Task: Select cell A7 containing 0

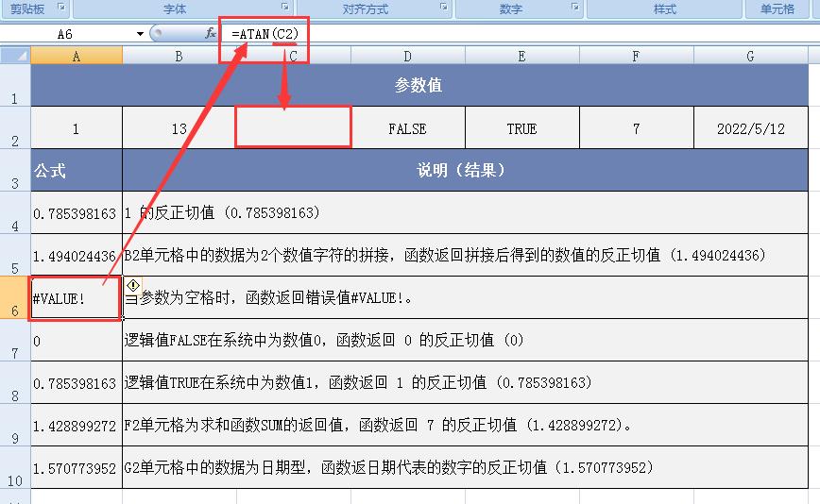Action: click(77, 340)
